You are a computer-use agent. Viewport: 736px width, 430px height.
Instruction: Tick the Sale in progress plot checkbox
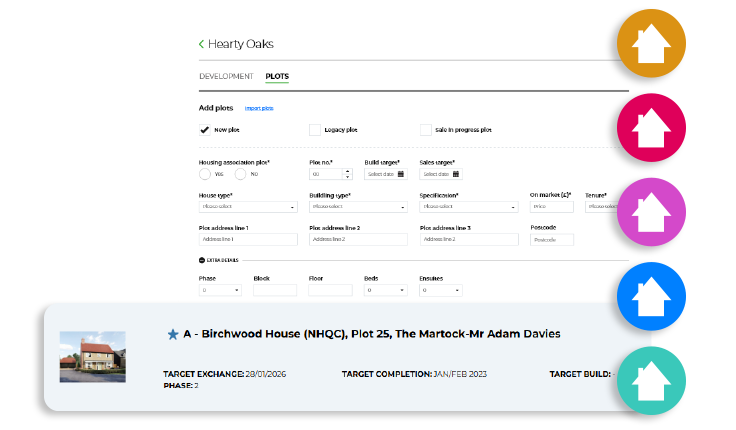pyautogui.click(x=426, y=130)
